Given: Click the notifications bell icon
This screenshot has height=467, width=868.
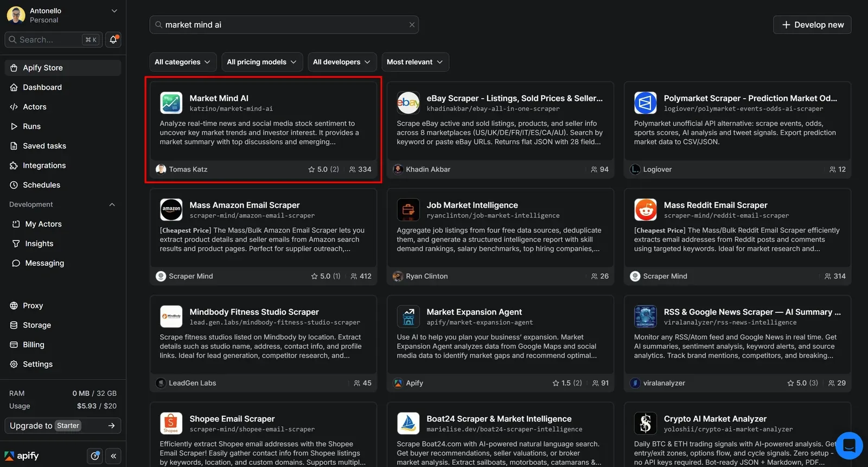Looking at the screenshot, I should [113, 40].
